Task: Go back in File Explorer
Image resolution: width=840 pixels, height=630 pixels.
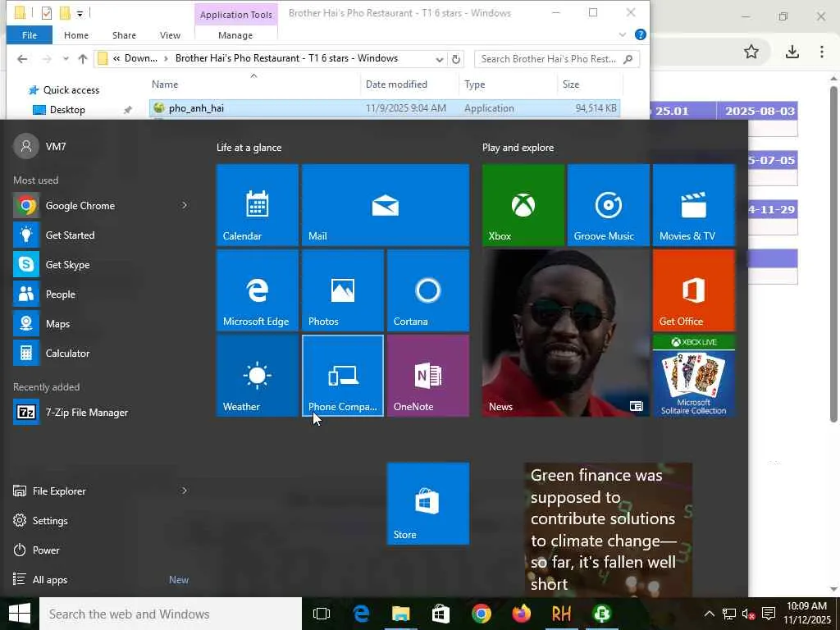Action: pos(22,59)
